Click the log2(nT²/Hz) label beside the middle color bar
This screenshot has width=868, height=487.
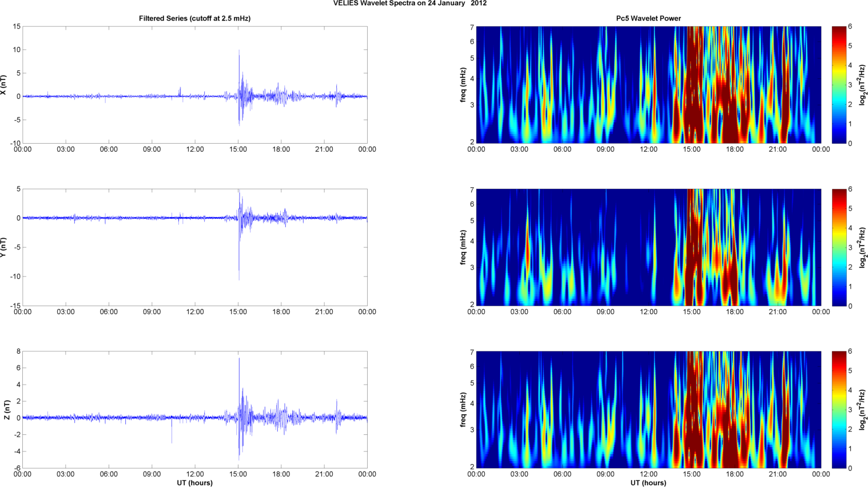pyautogui.click(x=863, y=247)
